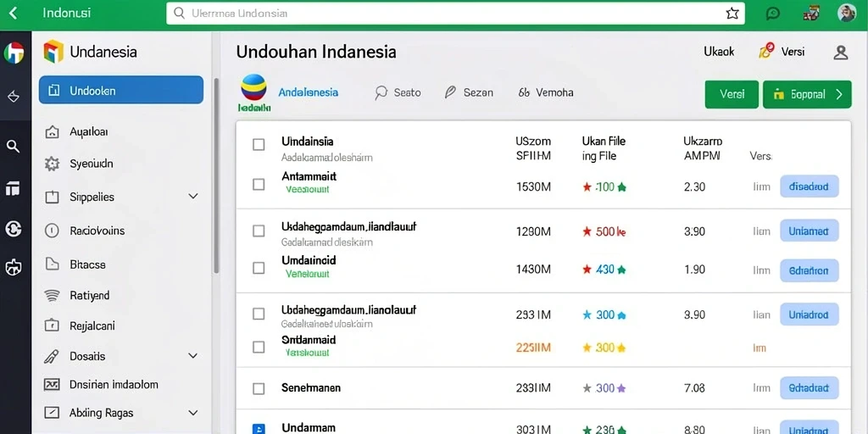Click the back arrow in top bar
868x434 pixels.
coord(14,13)
